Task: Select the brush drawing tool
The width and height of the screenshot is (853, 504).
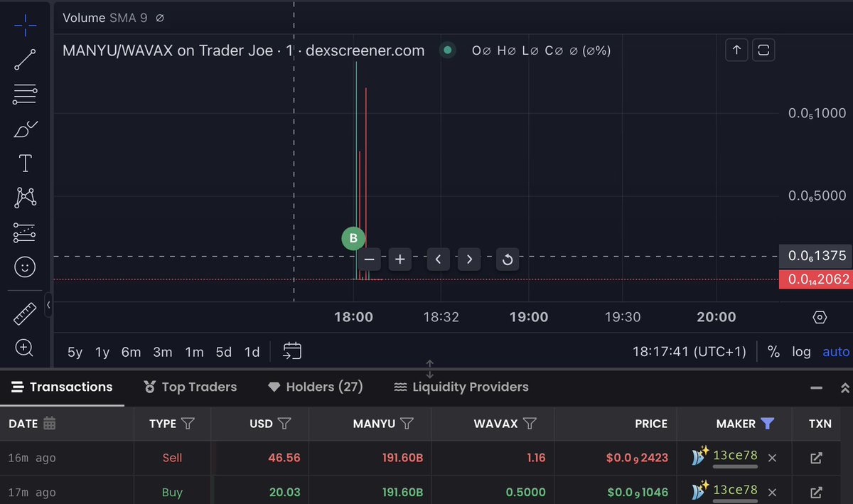Action: point(25,129)
